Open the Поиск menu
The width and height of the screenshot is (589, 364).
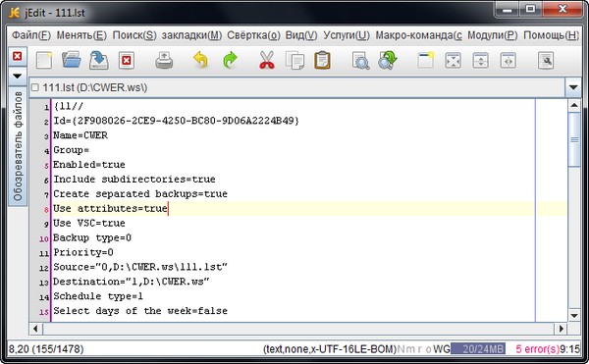pyautogui.click(x=134, y=35)
